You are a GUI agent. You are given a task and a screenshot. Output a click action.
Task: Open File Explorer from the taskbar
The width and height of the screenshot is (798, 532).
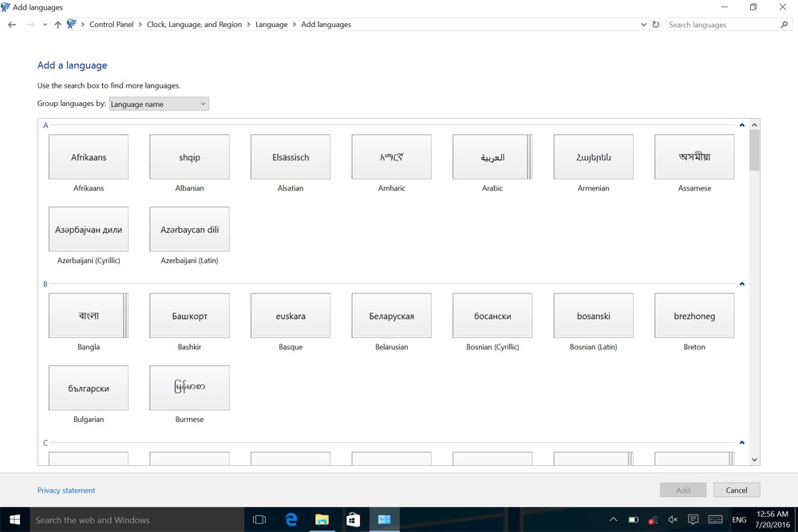pyautogui.click(x=322, y=520)
